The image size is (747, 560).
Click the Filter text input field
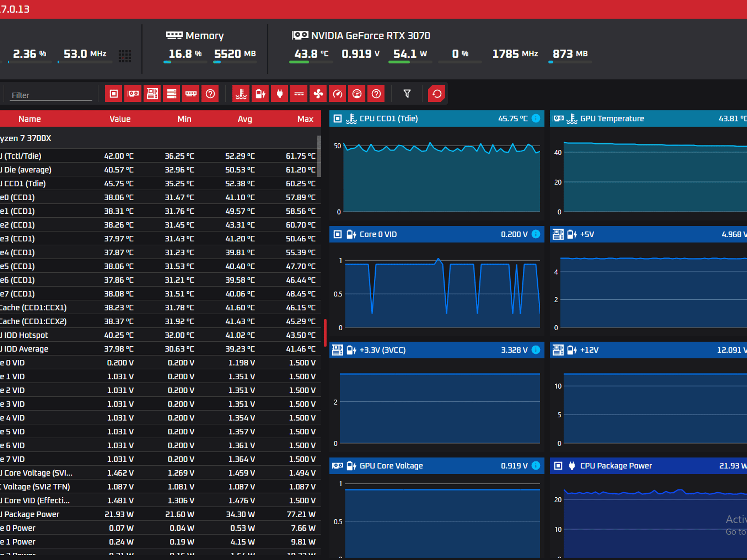click(x=51, y=95)
